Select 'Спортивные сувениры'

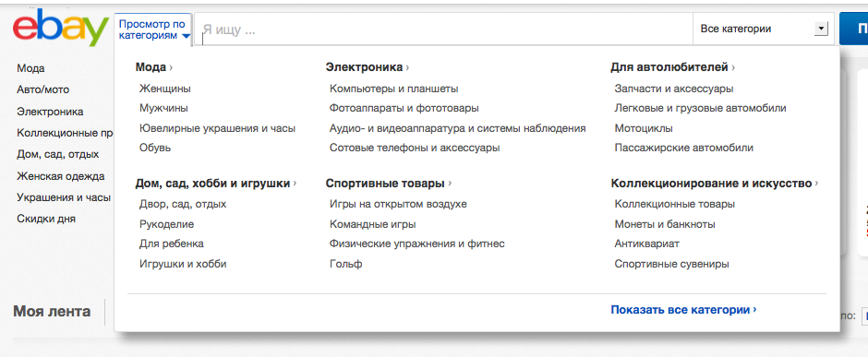(671, 264)
